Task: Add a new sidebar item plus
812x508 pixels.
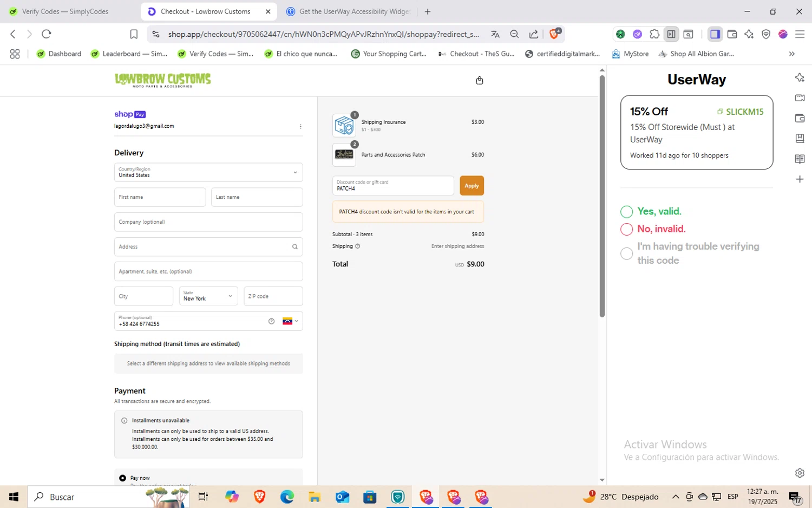Action: pos(800,179)
